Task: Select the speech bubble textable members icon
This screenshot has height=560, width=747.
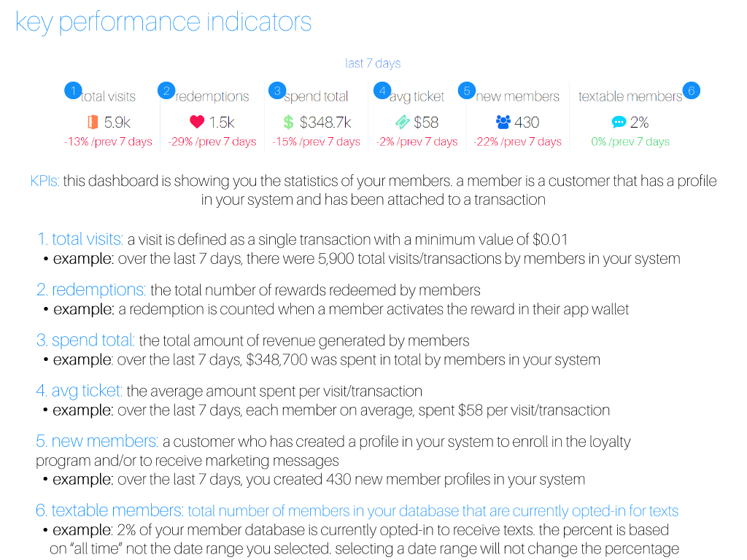Action: (619, 122)
